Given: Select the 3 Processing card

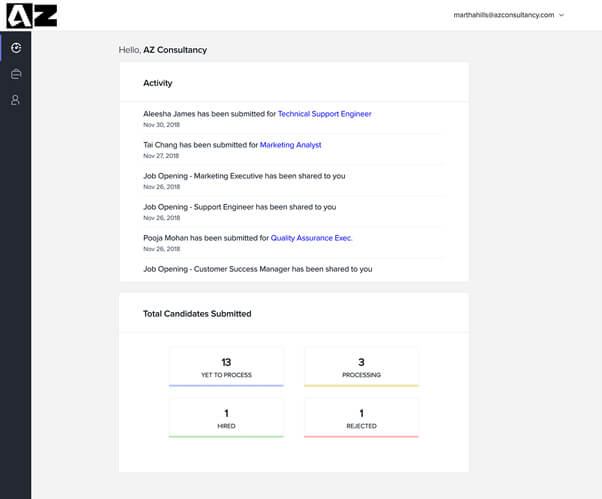Looking at the screenshot, I should (x=361, y=366).
